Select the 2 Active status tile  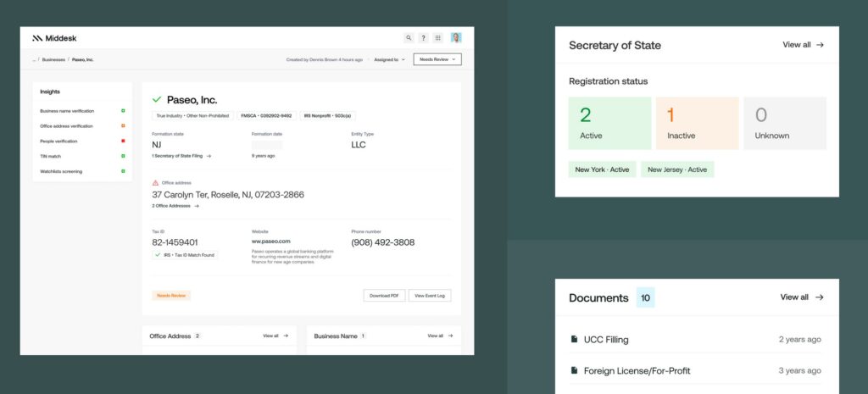610,124
